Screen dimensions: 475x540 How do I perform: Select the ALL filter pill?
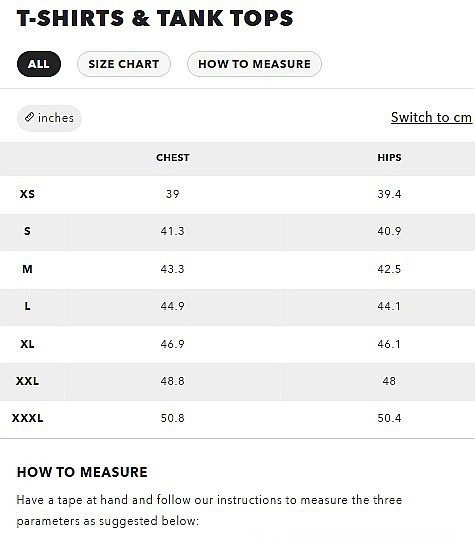[39, 64]
